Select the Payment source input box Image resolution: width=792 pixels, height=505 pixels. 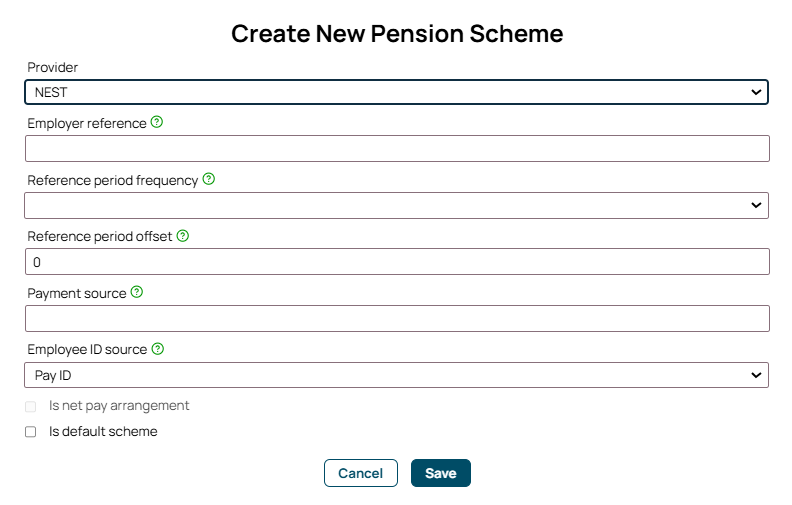coord(397,319)
